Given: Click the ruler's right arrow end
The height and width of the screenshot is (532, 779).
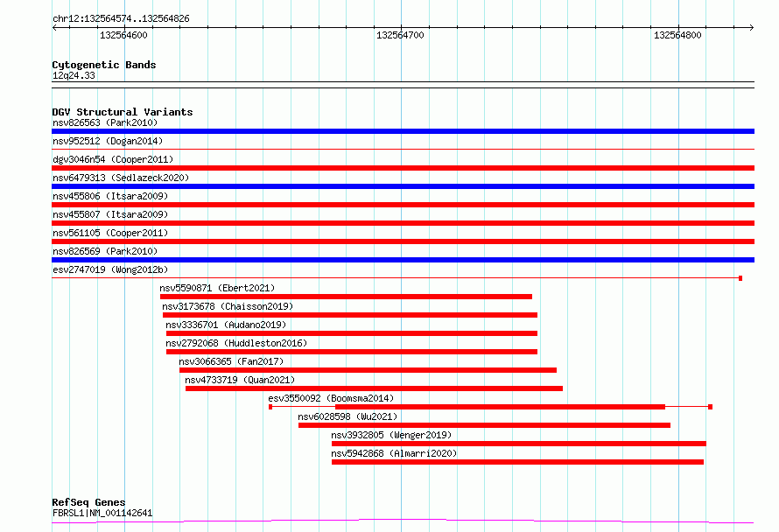Looking at the screenshot, I should [751, 27].
